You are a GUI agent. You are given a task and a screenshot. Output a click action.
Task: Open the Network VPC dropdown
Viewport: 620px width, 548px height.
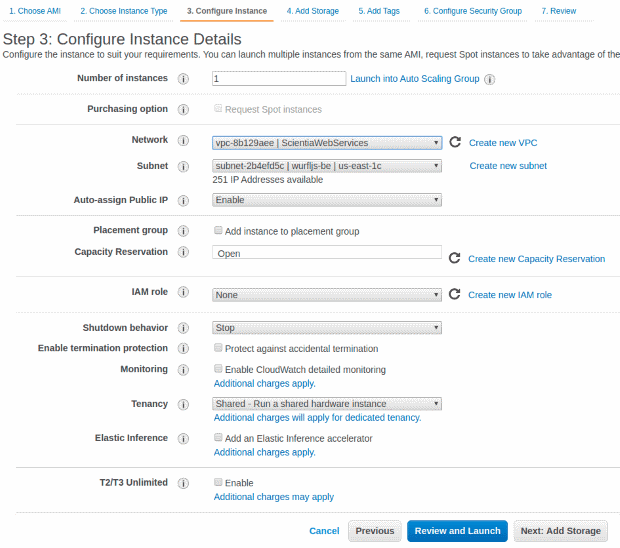(x=327, y=143)
